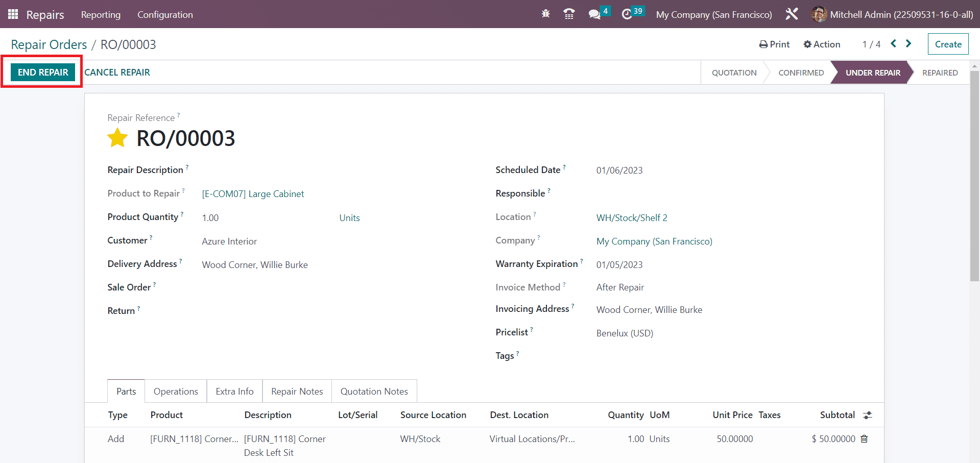This screenshot has width=980, height=463.
Task: Click the Repaired status stage
Action: coord(940,72)
